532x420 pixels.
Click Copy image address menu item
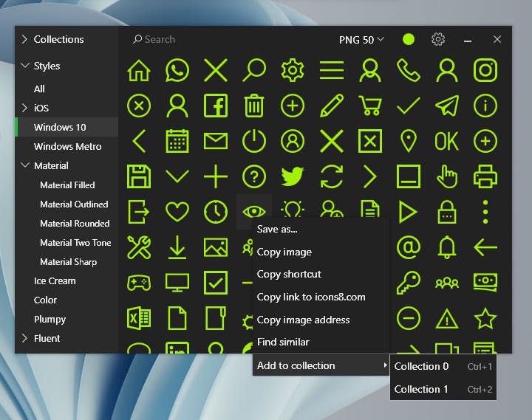[321, 320]
